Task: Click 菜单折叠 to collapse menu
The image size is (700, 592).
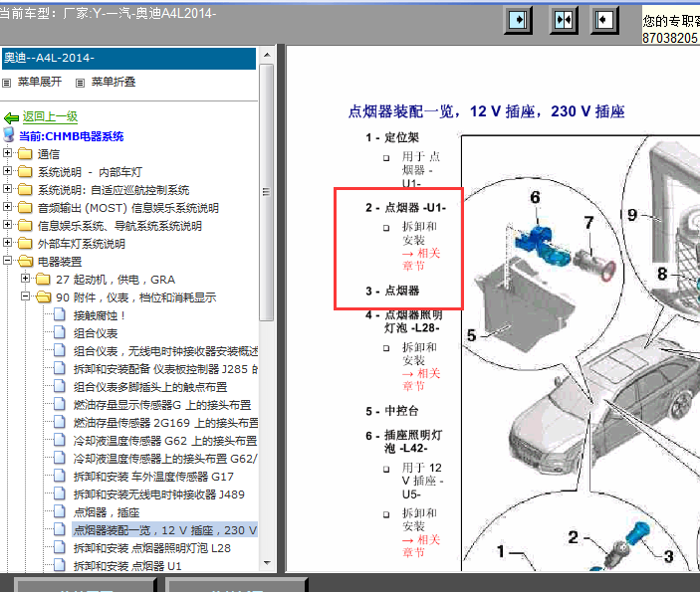Action: [x=114, y=82]
